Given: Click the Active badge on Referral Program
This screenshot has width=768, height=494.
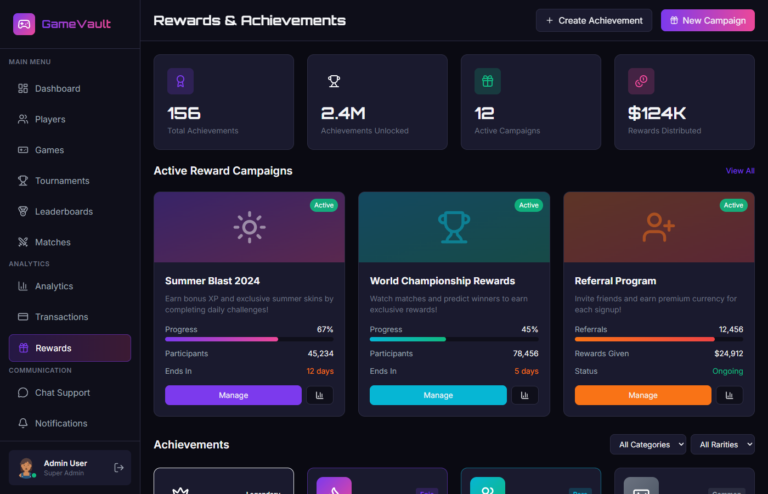Looking at the screenshot, I should pyautogui.click(x=733, y=205).
